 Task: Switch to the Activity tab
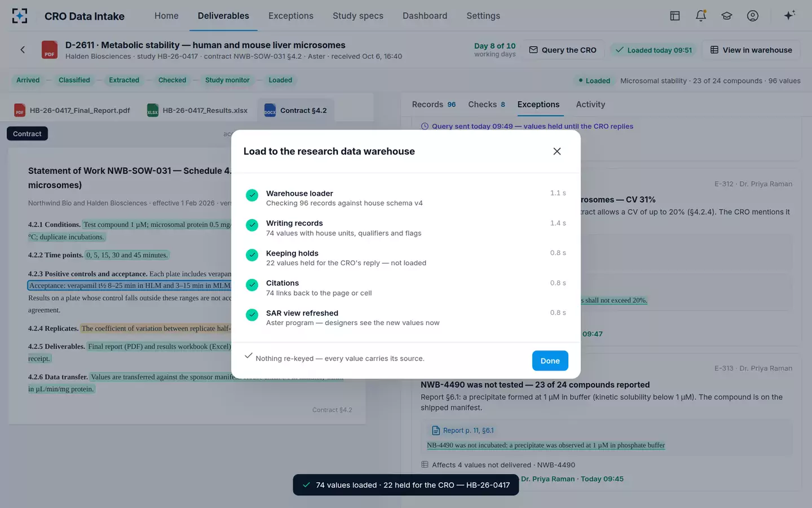(x=590, y=104)
